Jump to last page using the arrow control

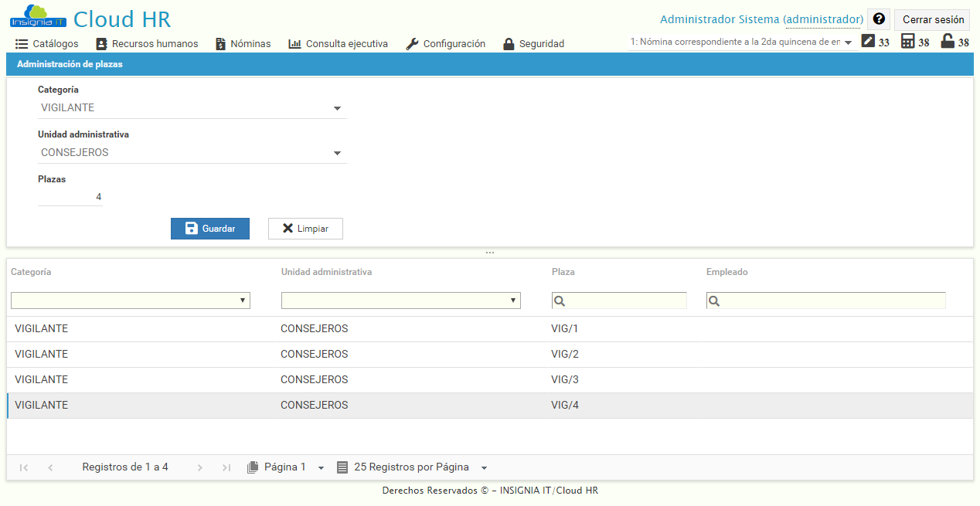225,467
